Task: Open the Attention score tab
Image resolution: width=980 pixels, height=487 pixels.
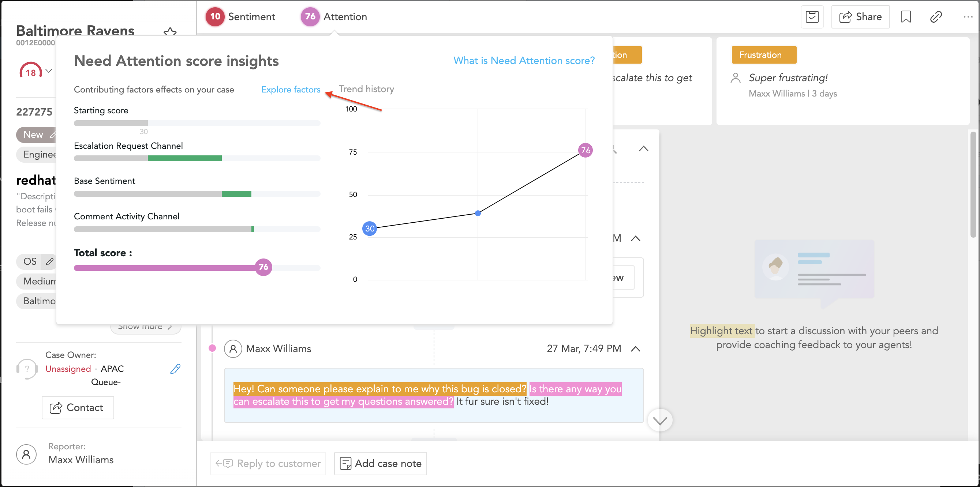Action: tap(334, 17)
